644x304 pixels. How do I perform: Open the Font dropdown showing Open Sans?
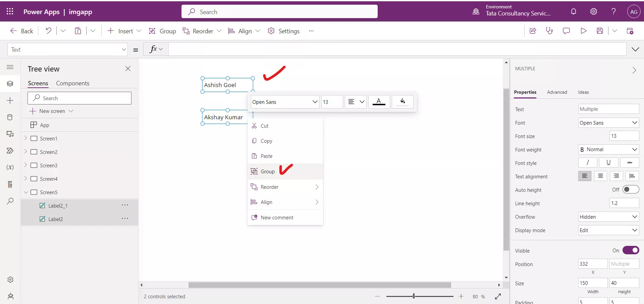click(x=608, y=123)
